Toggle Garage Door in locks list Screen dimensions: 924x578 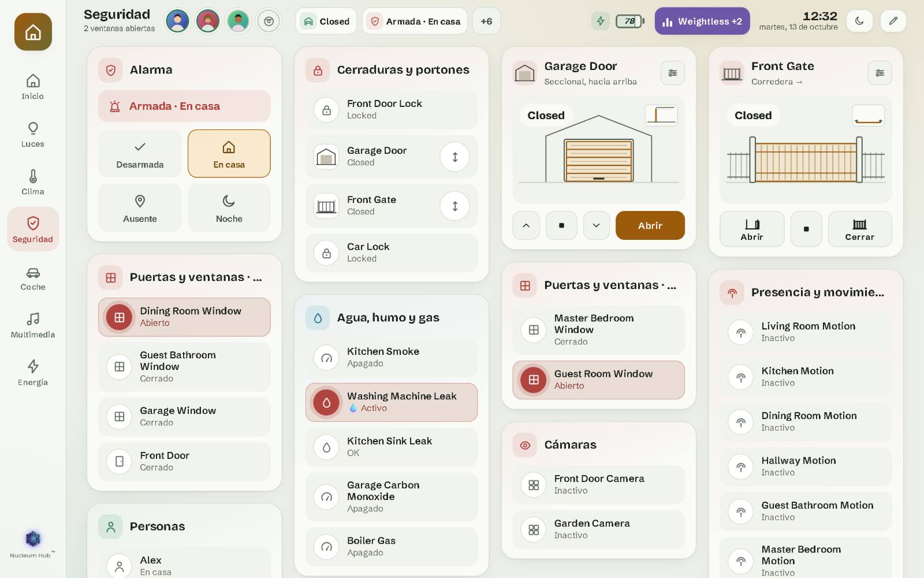tap(455, 157)
